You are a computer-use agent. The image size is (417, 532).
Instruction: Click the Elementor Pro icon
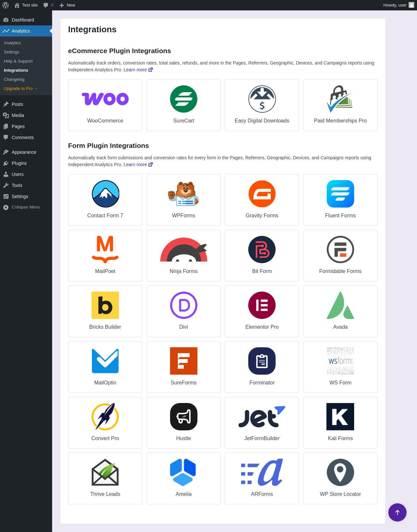coord(262,305)
